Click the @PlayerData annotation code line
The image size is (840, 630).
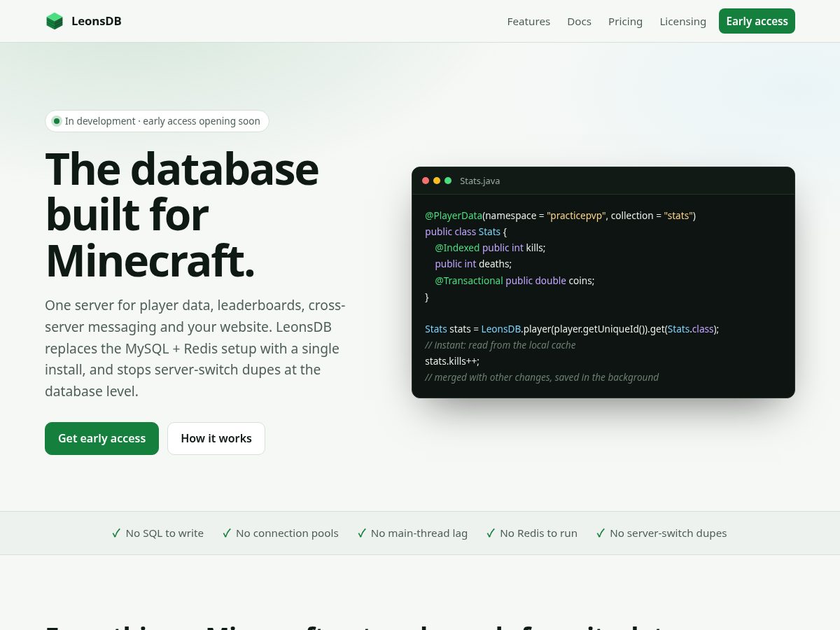[x=561, y=216]
